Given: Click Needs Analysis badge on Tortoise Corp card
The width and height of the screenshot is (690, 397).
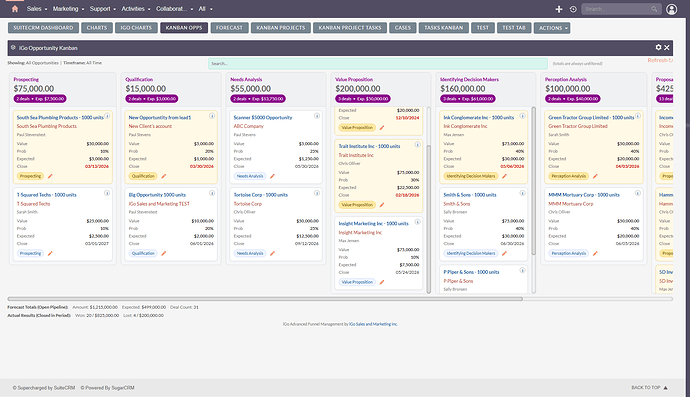Looking at the screenshot, I should [250, 254].
